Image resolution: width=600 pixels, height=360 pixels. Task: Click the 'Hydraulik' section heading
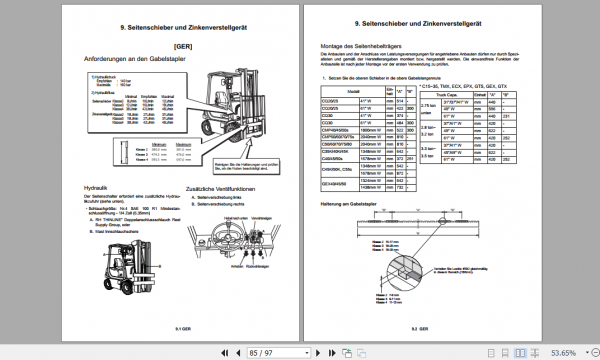pos(95,188)
